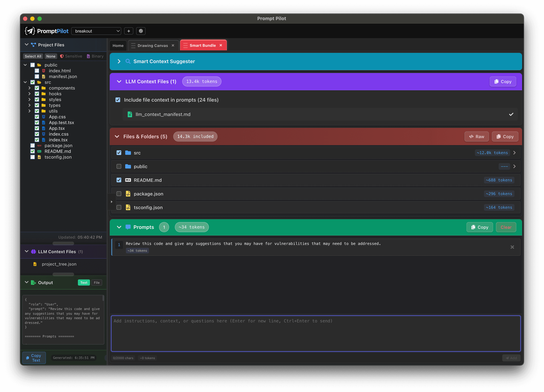Copy the Prompts section
This screenshot has height=392, width=544.
(479, 227)
